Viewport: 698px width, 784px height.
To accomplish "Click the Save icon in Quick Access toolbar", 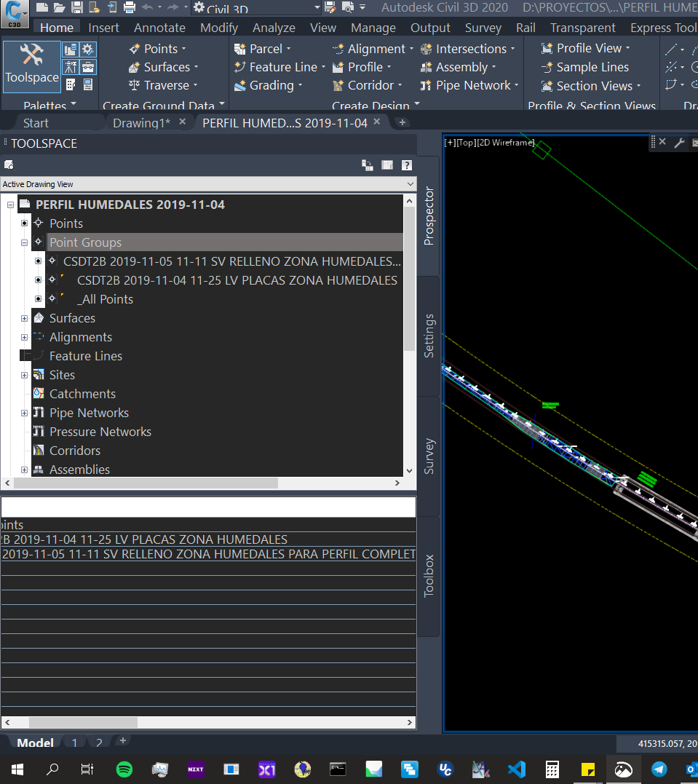I will click(77, 7).
